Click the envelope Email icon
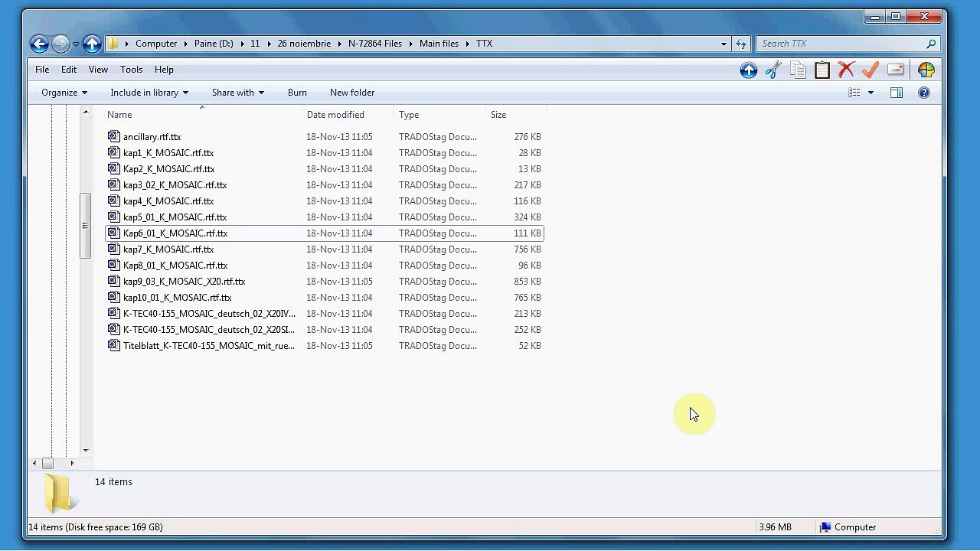 pos(896,70)
